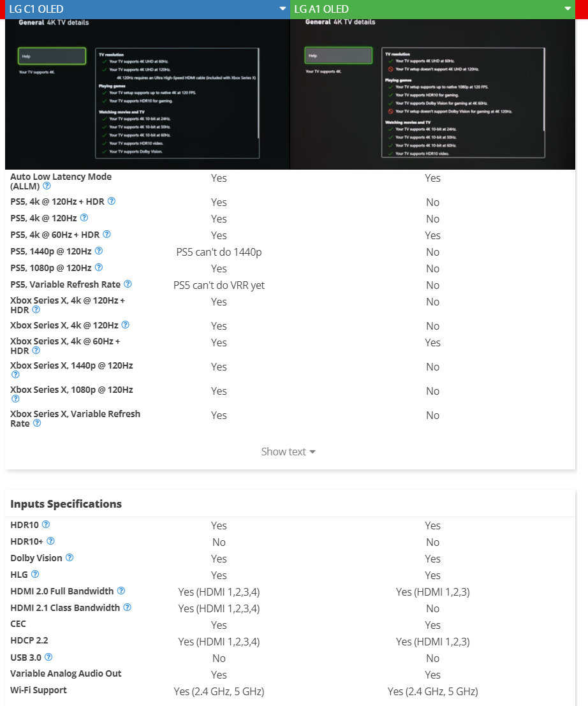This screenshot has height=706, width=588.
Task: View LG C1 OLED Xbox 4K details screenshot
Action: pos(147,94)
